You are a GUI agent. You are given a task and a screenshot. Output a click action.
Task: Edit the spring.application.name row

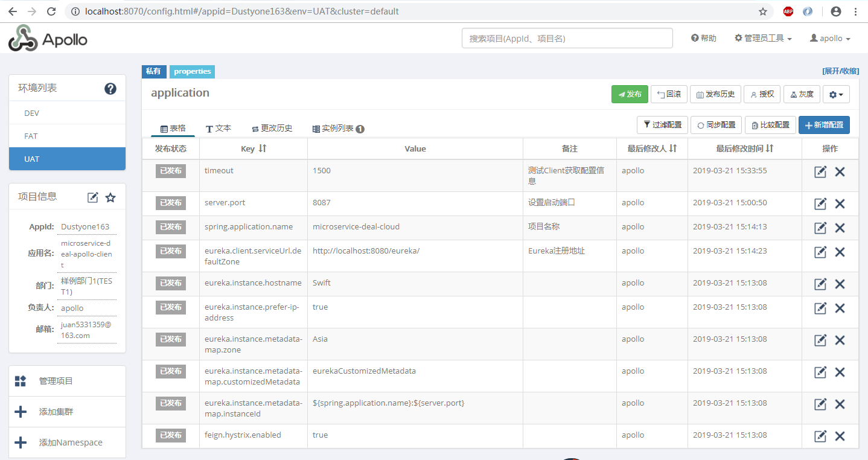pos(820,228)
